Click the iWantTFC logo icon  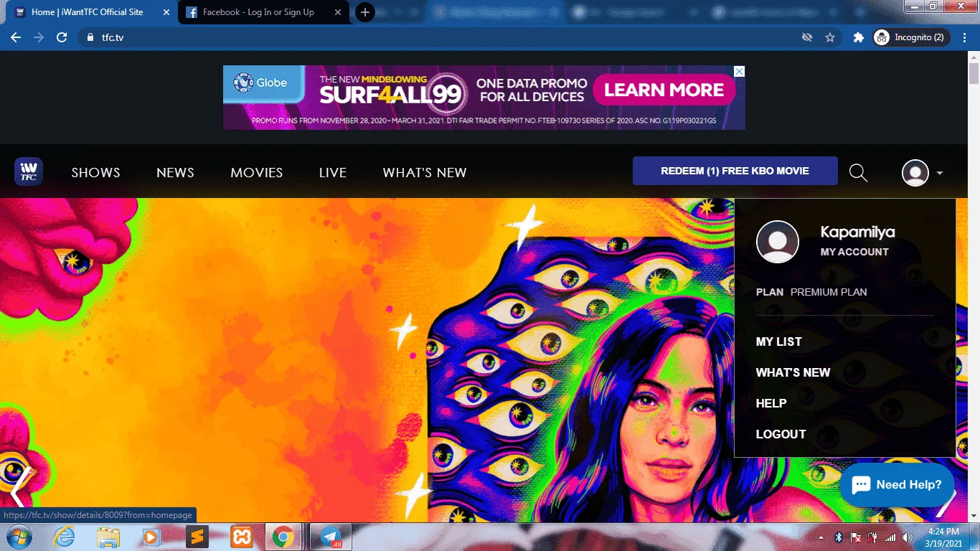click(29, 172)
